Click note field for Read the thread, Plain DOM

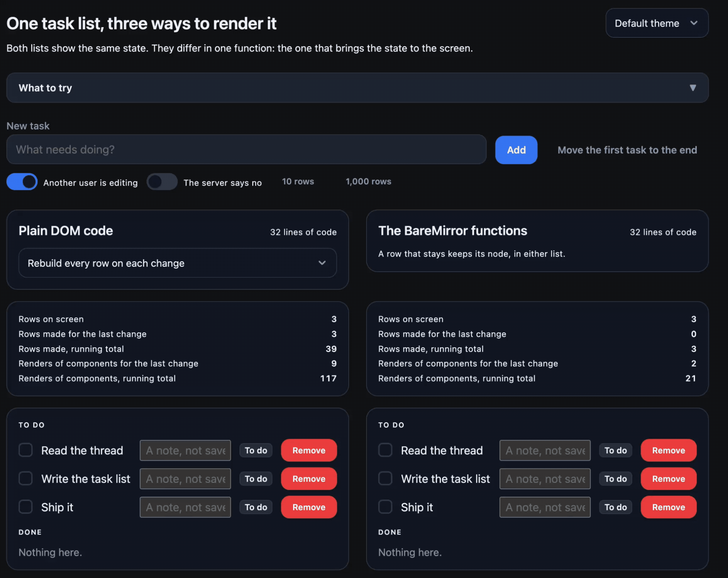click(185, 450)
